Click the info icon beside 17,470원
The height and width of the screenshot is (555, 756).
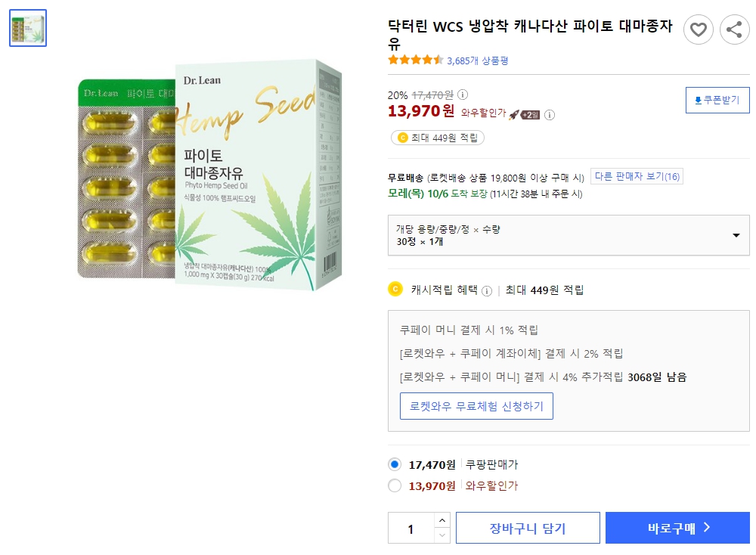(x=463, y=93)
